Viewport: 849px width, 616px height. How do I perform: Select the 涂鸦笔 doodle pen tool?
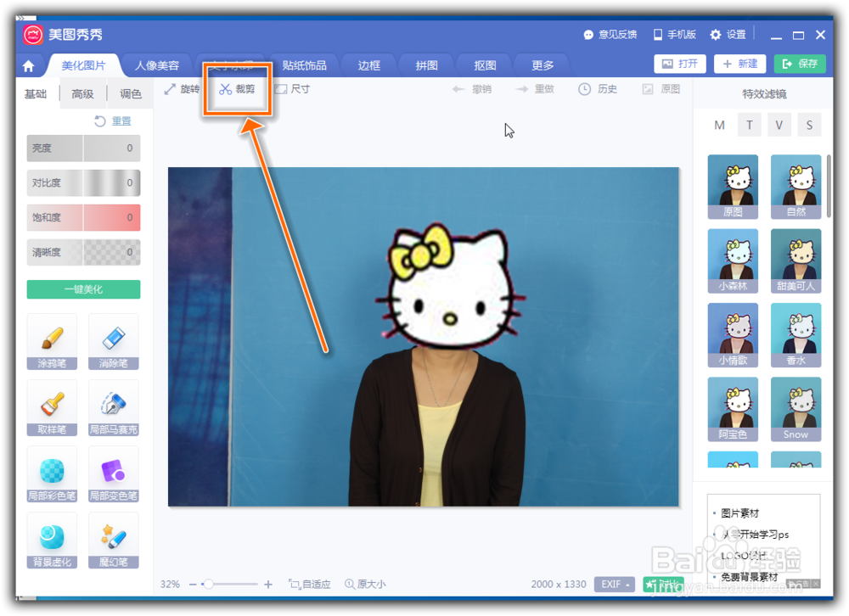tap(52, 342)
